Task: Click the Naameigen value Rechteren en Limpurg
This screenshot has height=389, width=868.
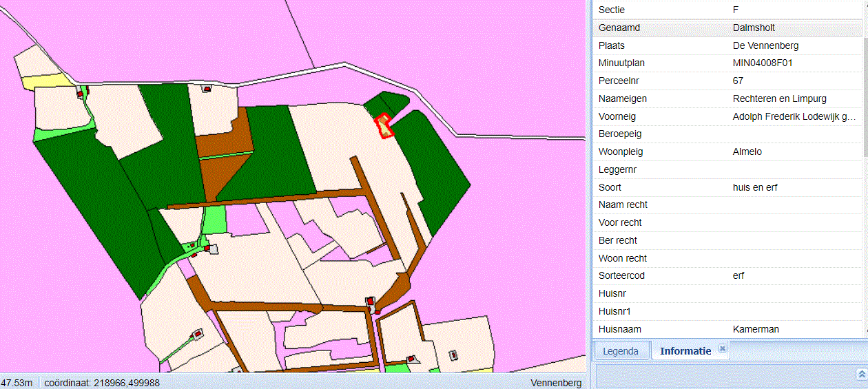Action: point(779,98)
